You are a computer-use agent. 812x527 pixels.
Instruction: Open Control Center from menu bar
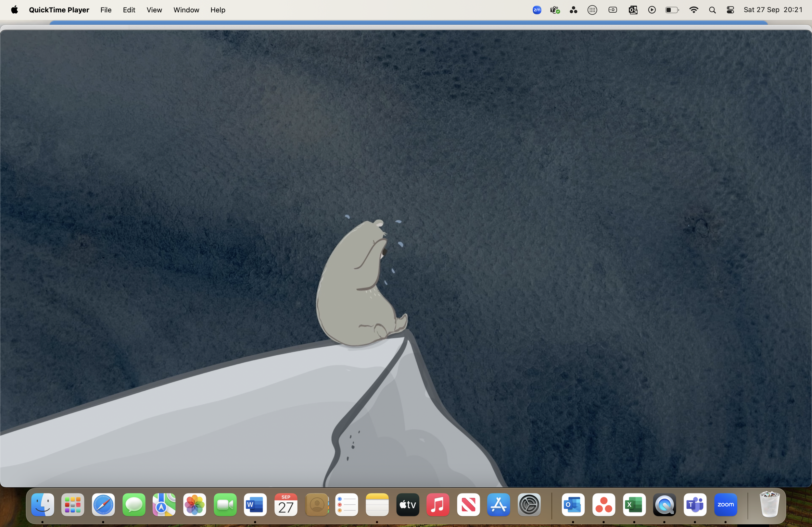tap(730, 10)
